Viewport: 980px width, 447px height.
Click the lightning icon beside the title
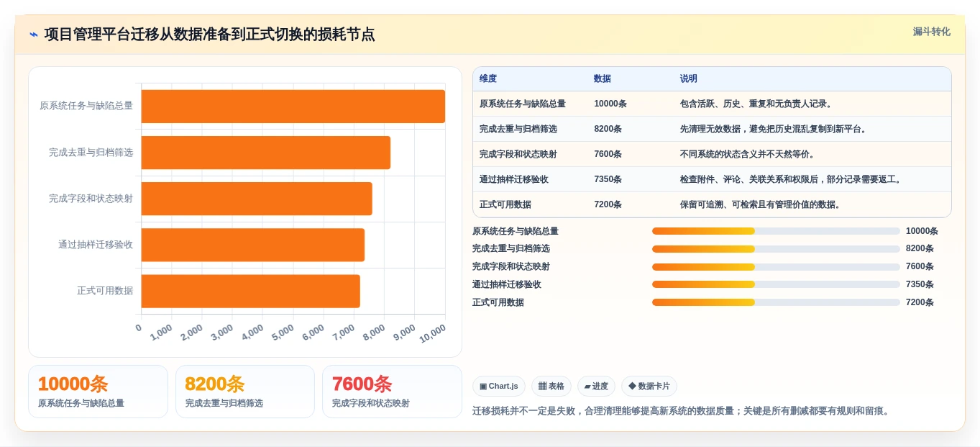(33, 35)
